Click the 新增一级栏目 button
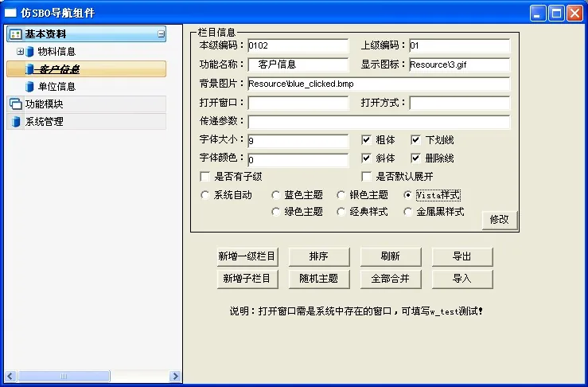This screenshot has width=588, height=387. (x=247, y=256)
